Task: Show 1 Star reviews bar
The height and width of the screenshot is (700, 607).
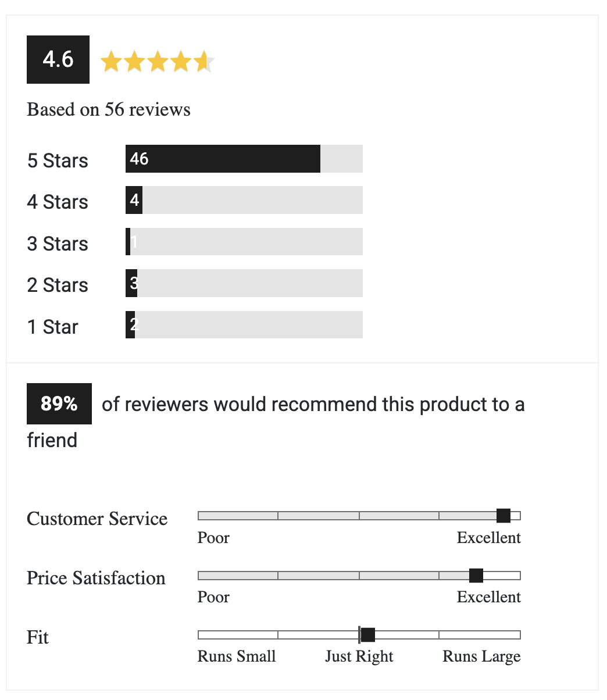Action: [x=244, y=324]
